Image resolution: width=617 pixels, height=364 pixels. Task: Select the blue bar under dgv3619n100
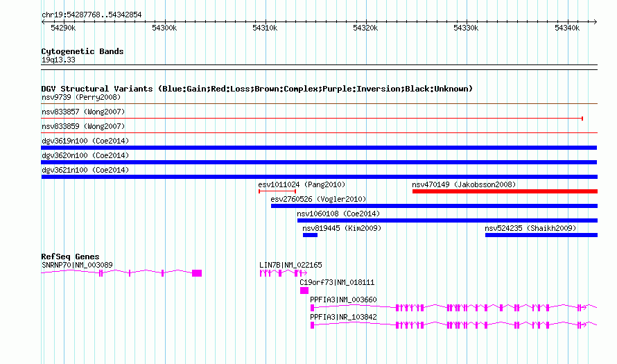pos(319,148)
